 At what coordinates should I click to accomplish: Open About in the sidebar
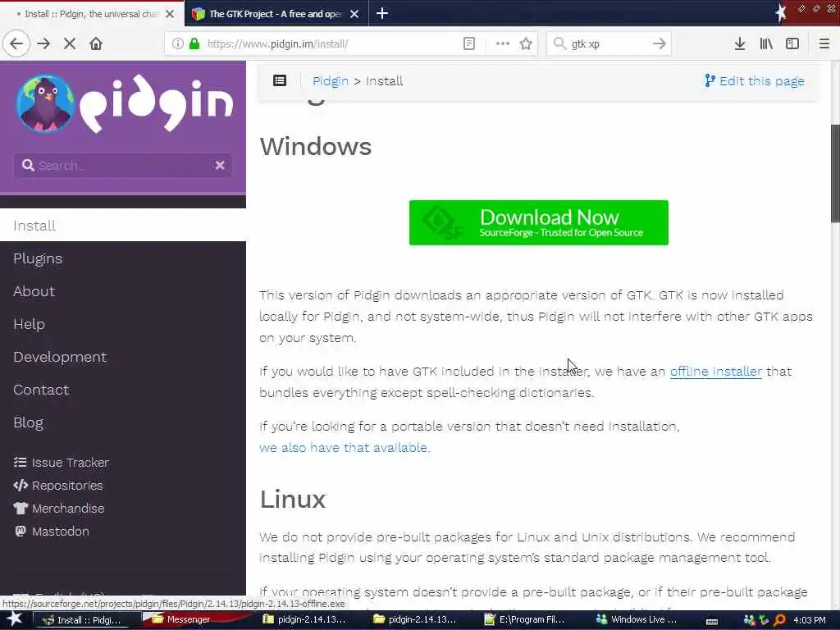click(x=34, y=291)
